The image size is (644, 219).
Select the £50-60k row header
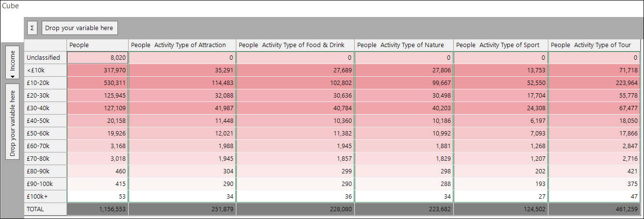(46, 133)
